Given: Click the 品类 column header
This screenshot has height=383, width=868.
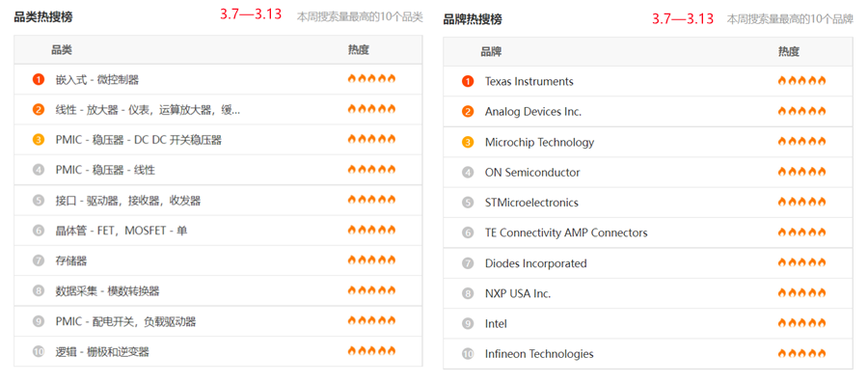Looking at the screenshot, I should (62, 50).
